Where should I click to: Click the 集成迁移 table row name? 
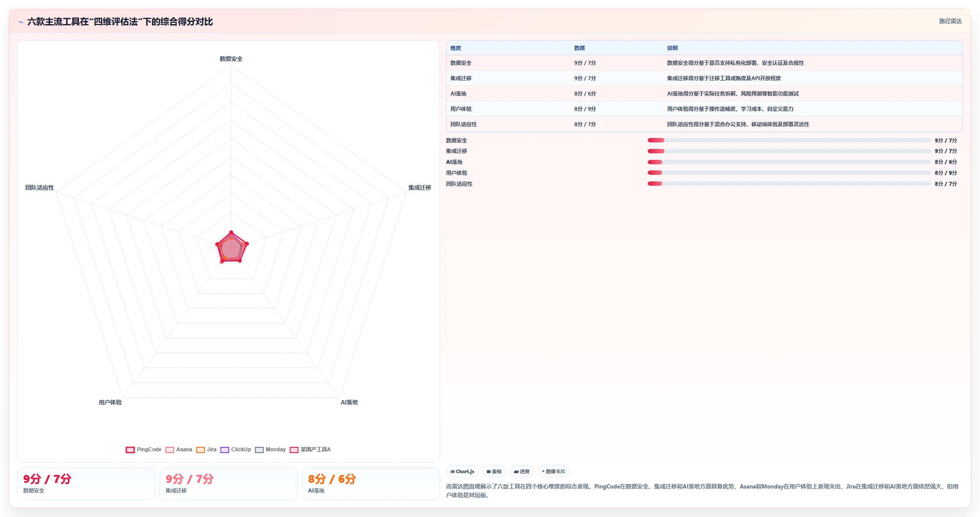(461, 78)
